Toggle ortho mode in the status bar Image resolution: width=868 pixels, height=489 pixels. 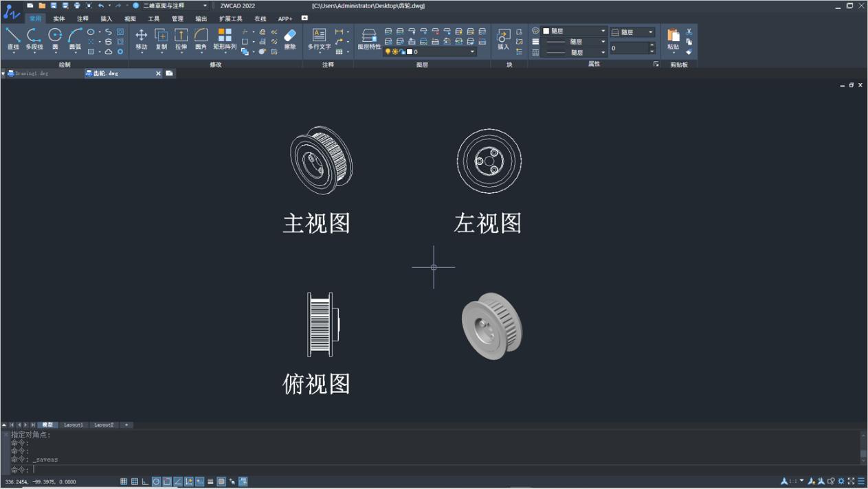point(146,481)
